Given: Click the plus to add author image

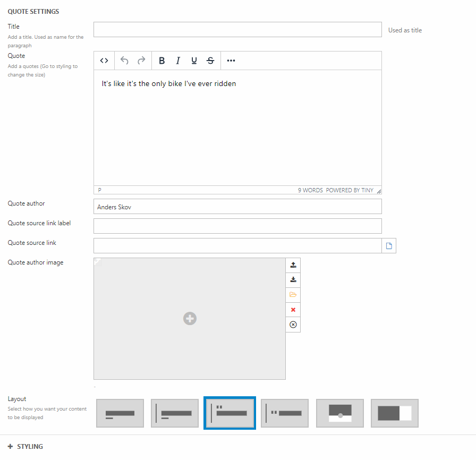Looking at the screenshot, I should coord(190,318).
